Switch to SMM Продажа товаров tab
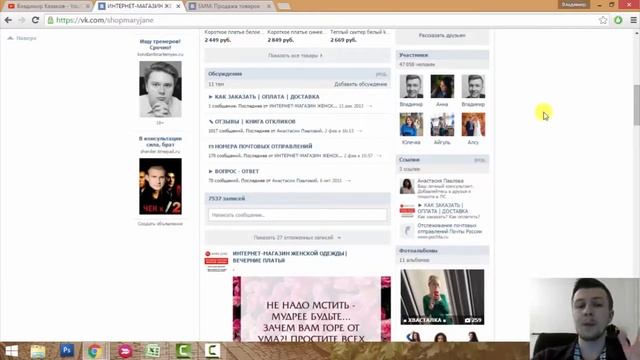Viewport: 640px width, 360px height. pos(230,6)
